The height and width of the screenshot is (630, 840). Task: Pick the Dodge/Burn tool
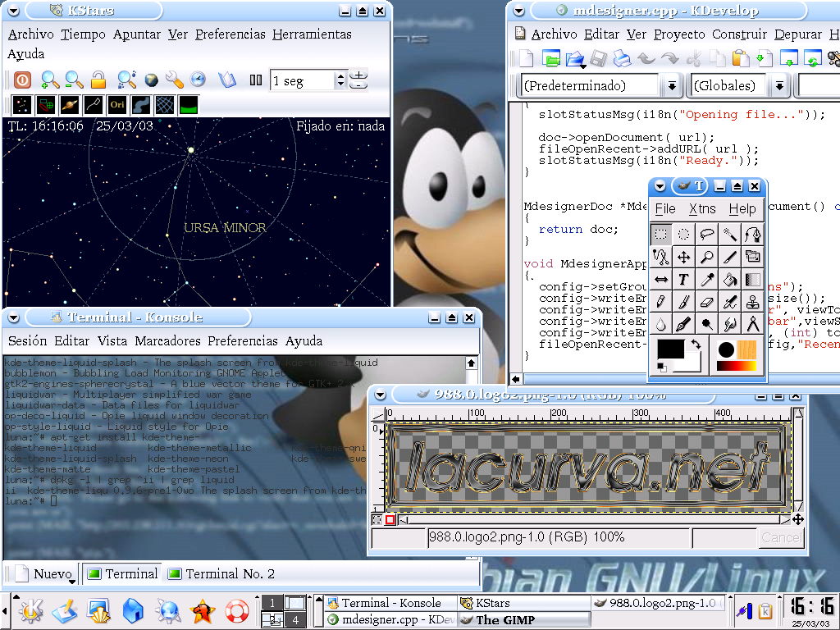pyautogui.click(x=707, y=324)
